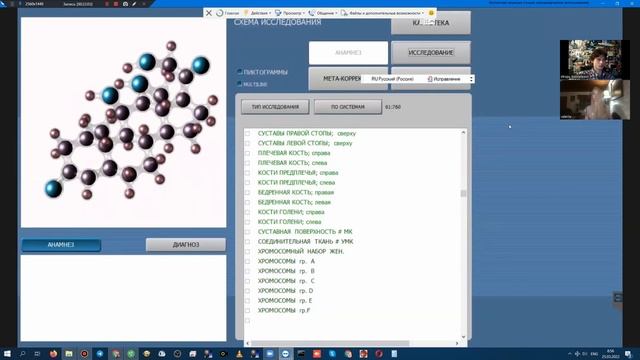
Task: Open the white АНАМНЕЗ tab at top
Action: 348,53
